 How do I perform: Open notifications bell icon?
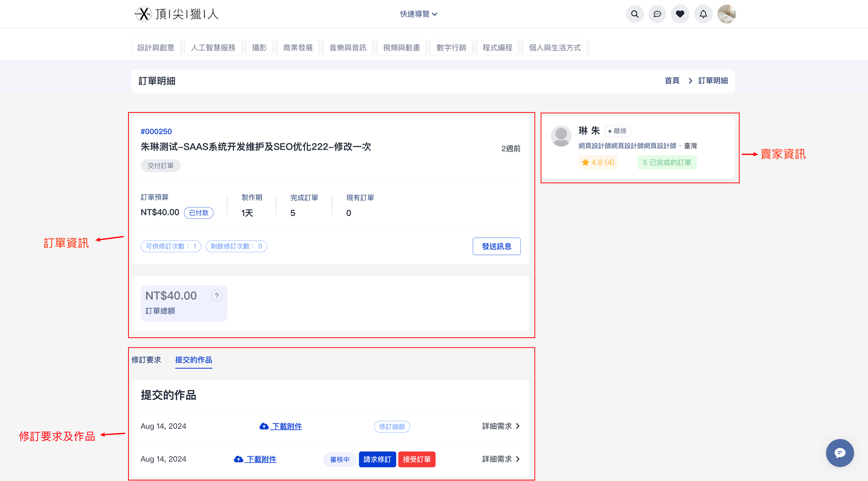pos(703,14)
